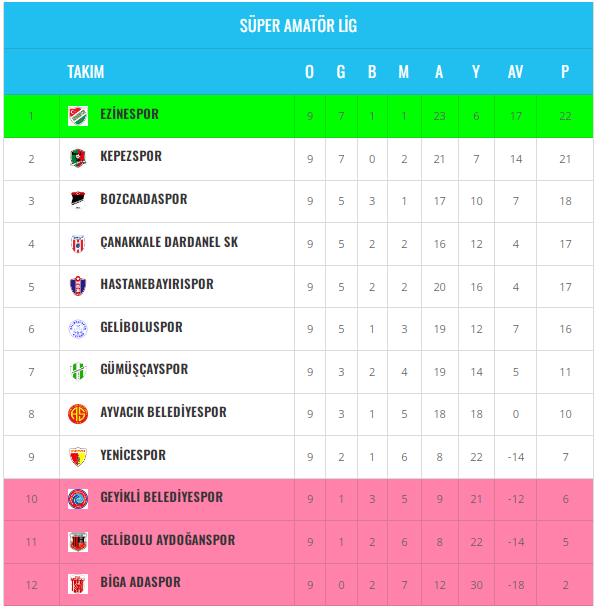Click the Ayvacık Belediyespor AS logo
This screenshot has height=611, width=599.
click(x=78, y=414)
